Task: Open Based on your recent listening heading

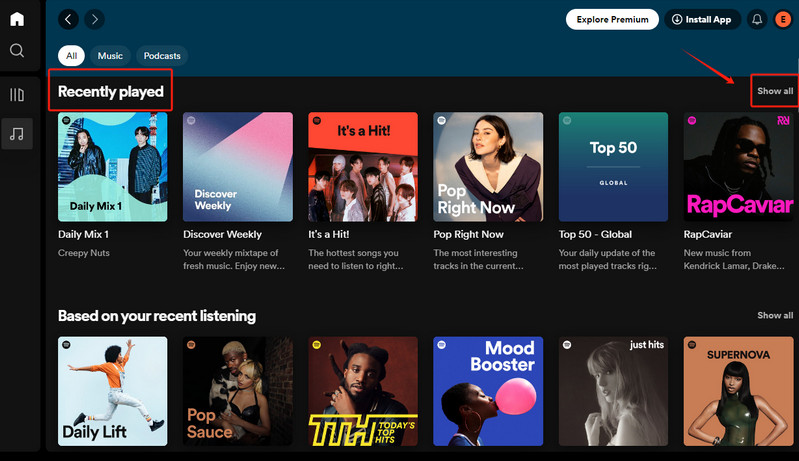Action: point(157,316)
